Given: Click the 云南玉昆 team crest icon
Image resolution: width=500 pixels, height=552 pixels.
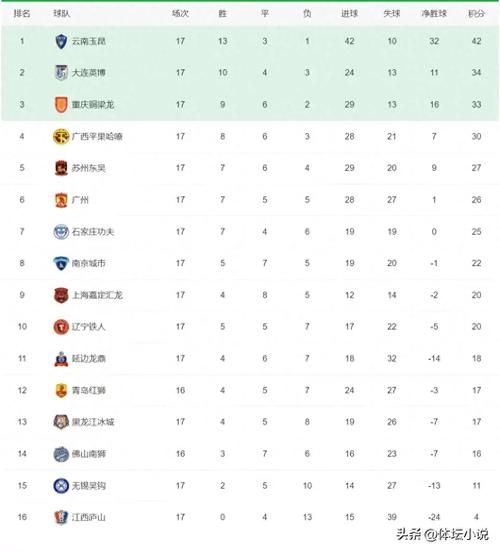Looking at the screenshot, I should [x=61, y=41].
